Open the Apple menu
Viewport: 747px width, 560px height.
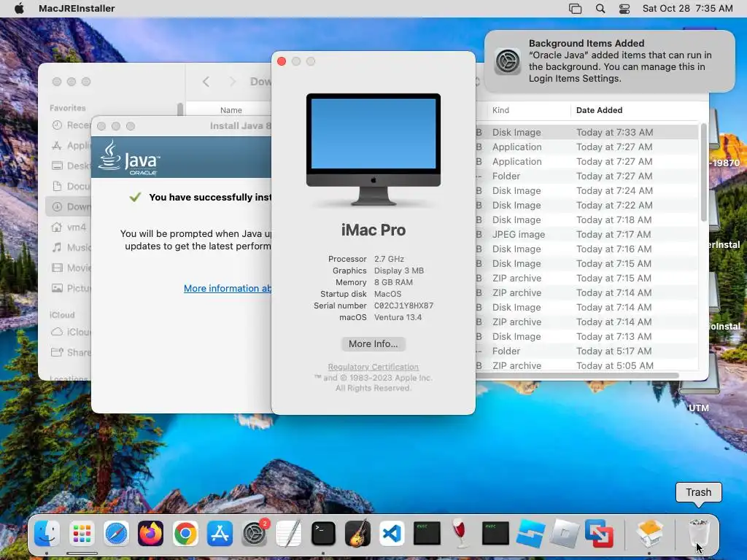pos(19,8)
